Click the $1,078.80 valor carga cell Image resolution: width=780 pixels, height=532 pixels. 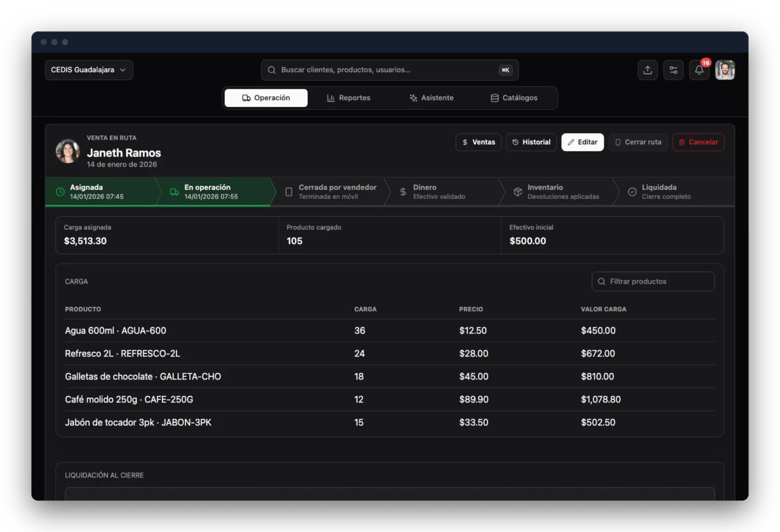(x=601, y=399)
